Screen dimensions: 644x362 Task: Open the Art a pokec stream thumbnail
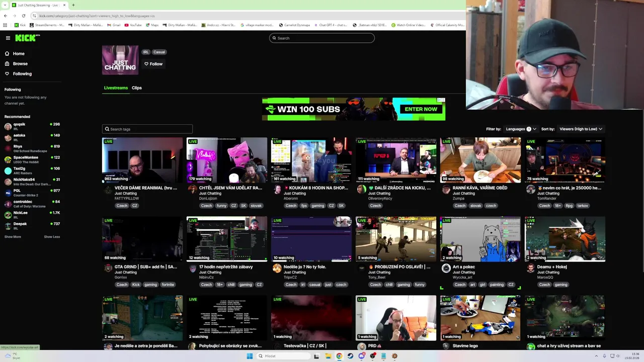(480, 239)
